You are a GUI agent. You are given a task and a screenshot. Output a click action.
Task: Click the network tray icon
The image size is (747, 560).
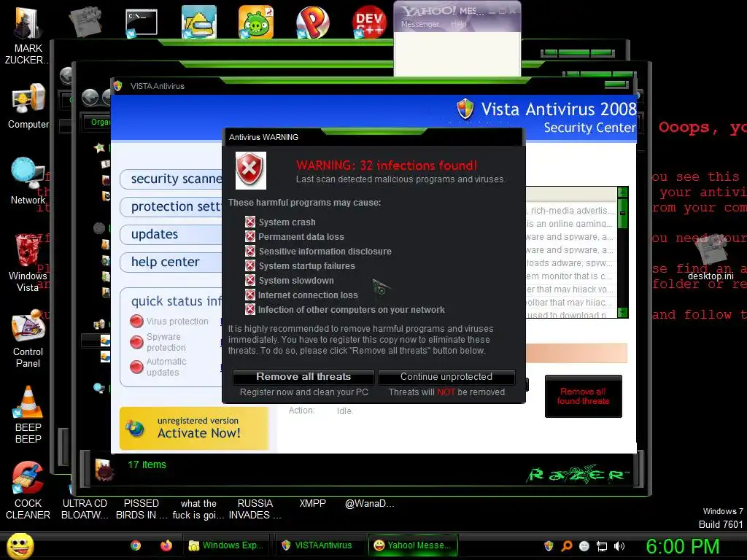602,546
